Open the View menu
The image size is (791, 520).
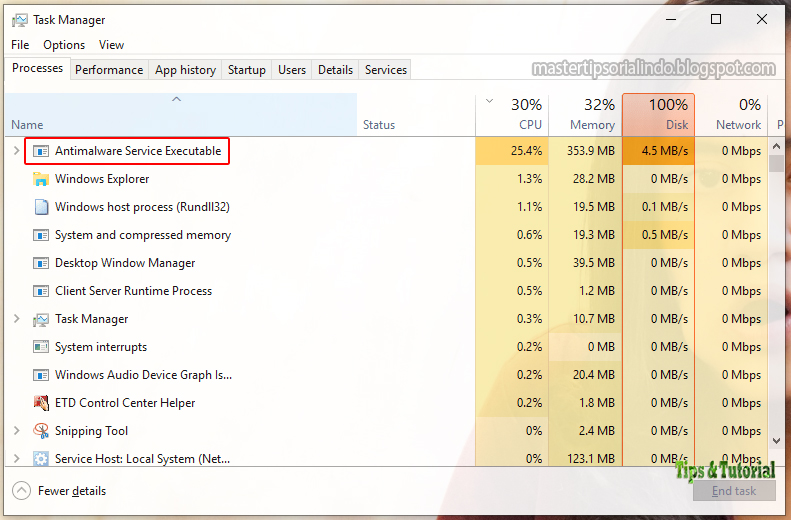pyautogui.click(x=111, y=45)
